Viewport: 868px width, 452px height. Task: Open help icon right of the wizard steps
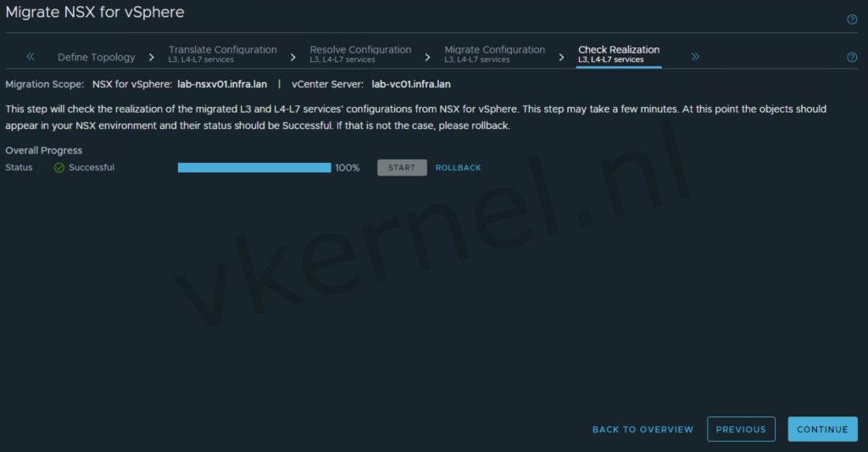(x=852, y=58)
